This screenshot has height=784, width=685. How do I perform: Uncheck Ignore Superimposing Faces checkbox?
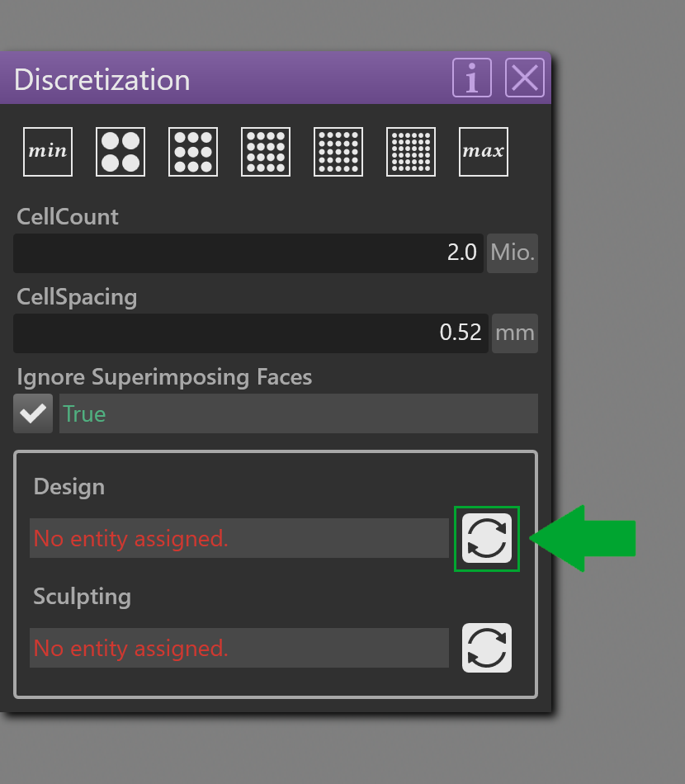click(x=33, y=413)
